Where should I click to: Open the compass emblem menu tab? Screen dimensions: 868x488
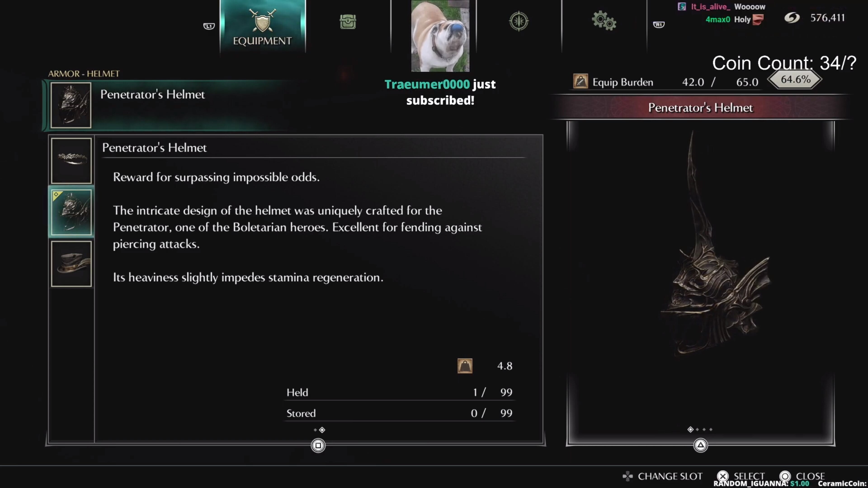pos(519,21)
